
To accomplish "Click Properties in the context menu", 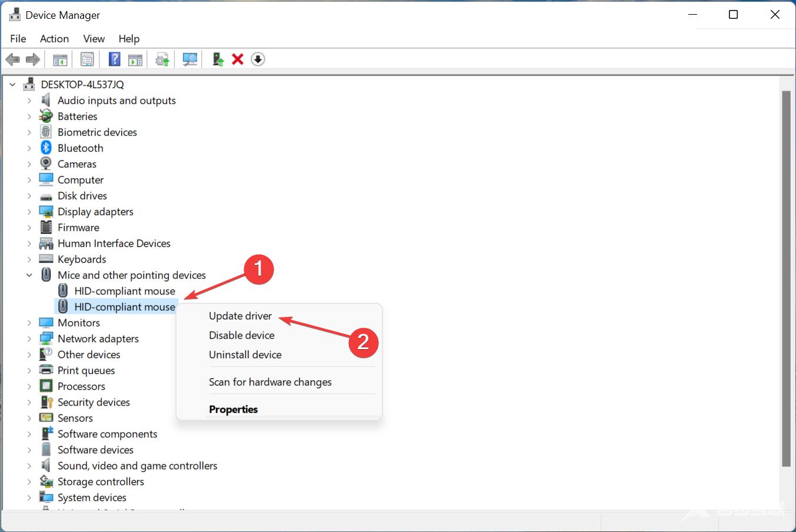I will pyautogui.click(x=233, y=409).
